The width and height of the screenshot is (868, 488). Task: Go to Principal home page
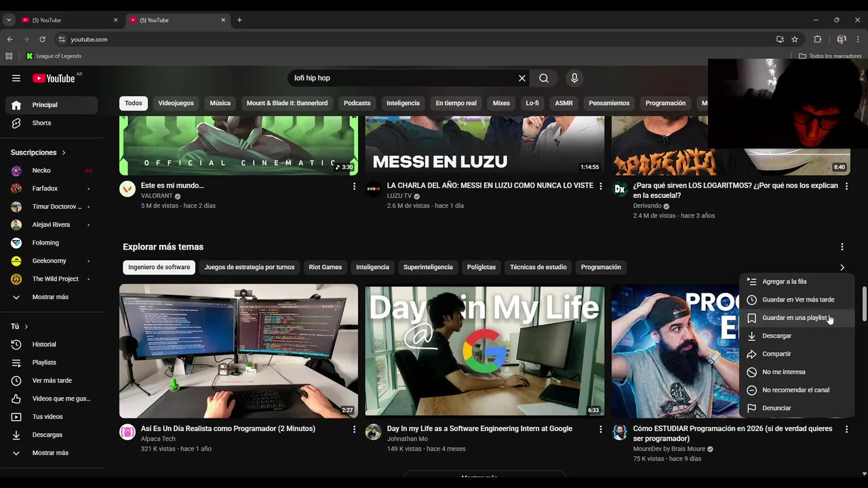(x=52, y=105)
